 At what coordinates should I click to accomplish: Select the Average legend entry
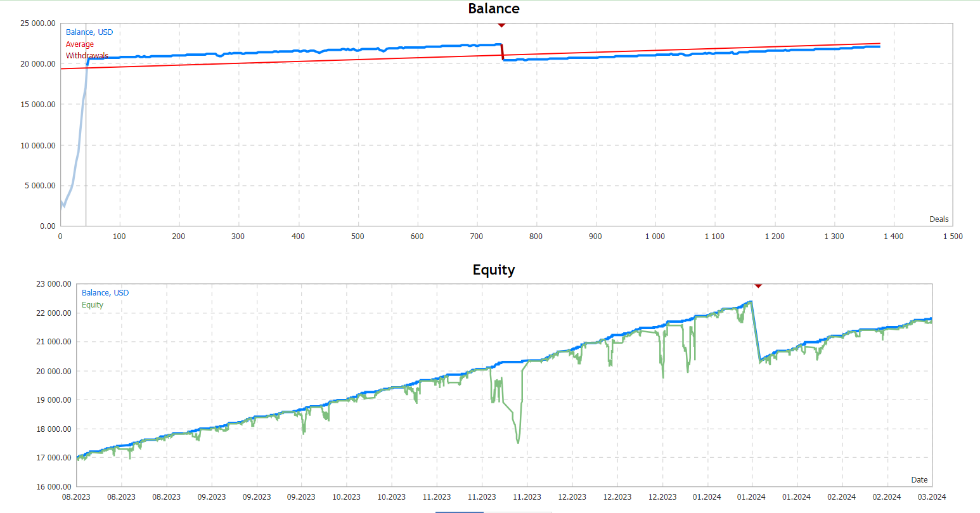click(80, 44)
